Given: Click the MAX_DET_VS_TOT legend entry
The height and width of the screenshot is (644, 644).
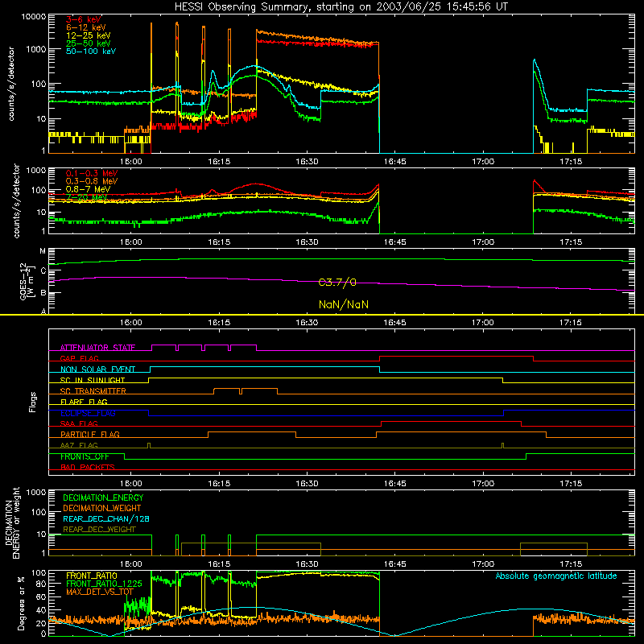Looking at the screenshot, I should tap(99, 592).
